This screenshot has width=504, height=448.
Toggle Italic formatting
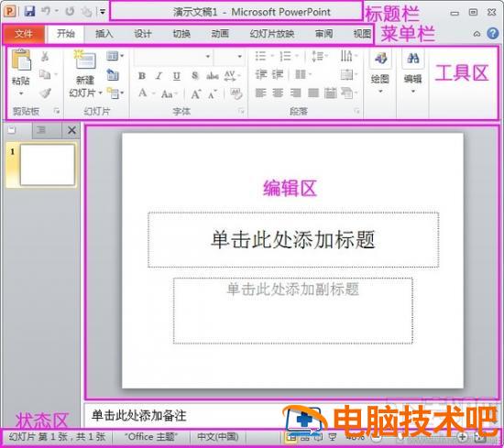(159, 76)
